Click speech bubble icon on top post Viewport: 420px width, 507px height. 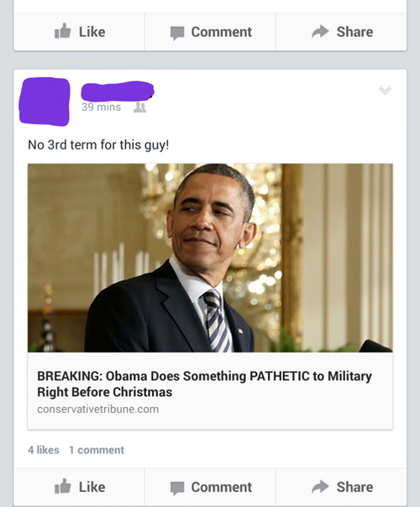tap(177, 33)
